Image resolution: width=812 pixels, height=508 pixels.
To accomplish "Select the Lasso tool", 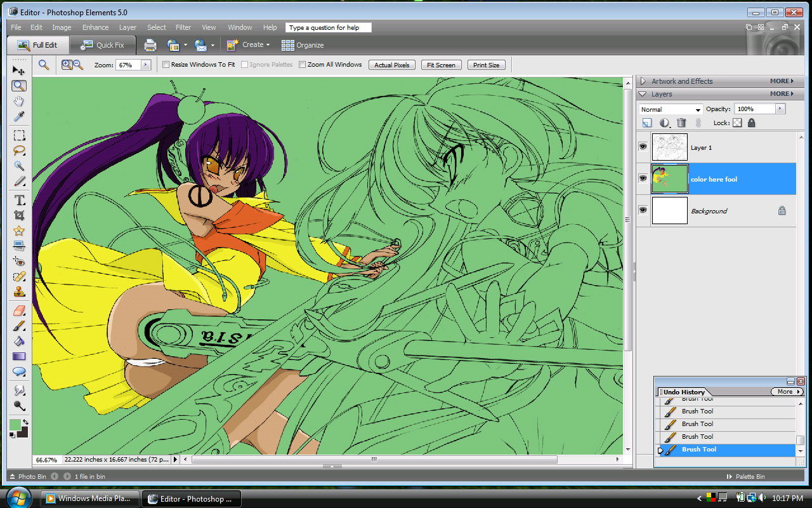I will click(x=19, y=150).
